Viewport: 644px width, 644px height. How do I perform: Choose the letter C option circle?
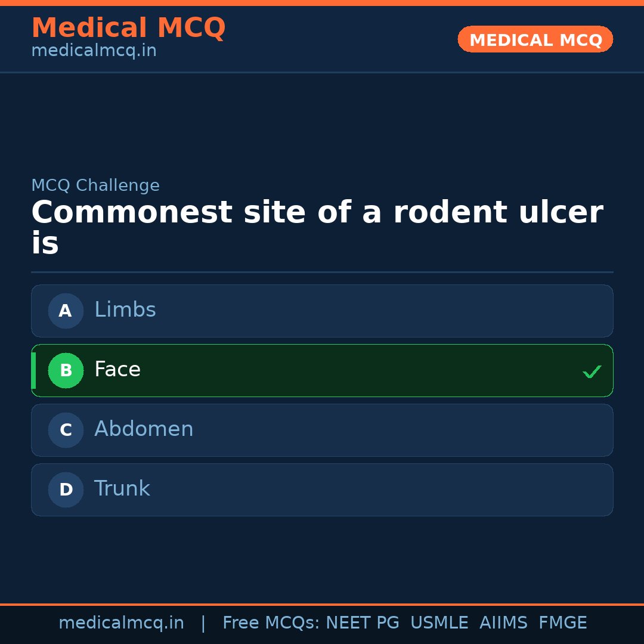[66, 430]
